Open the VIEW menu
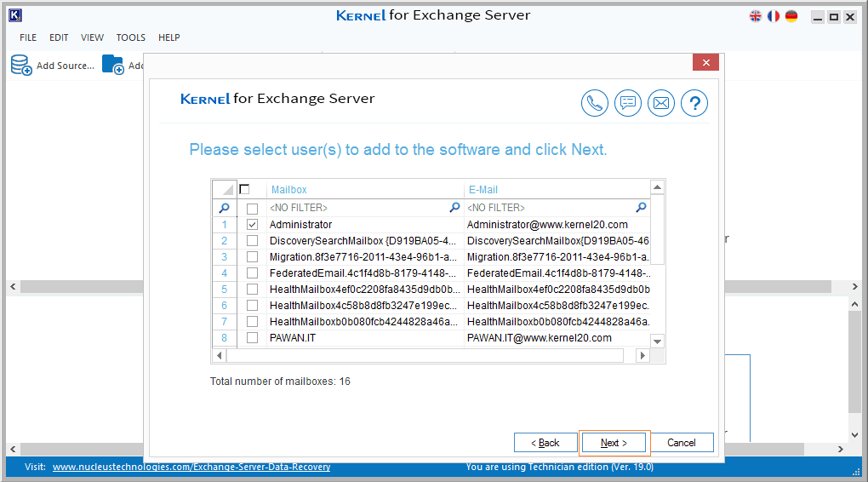Screen dimensions: 868x482 (x=92, y=37)
